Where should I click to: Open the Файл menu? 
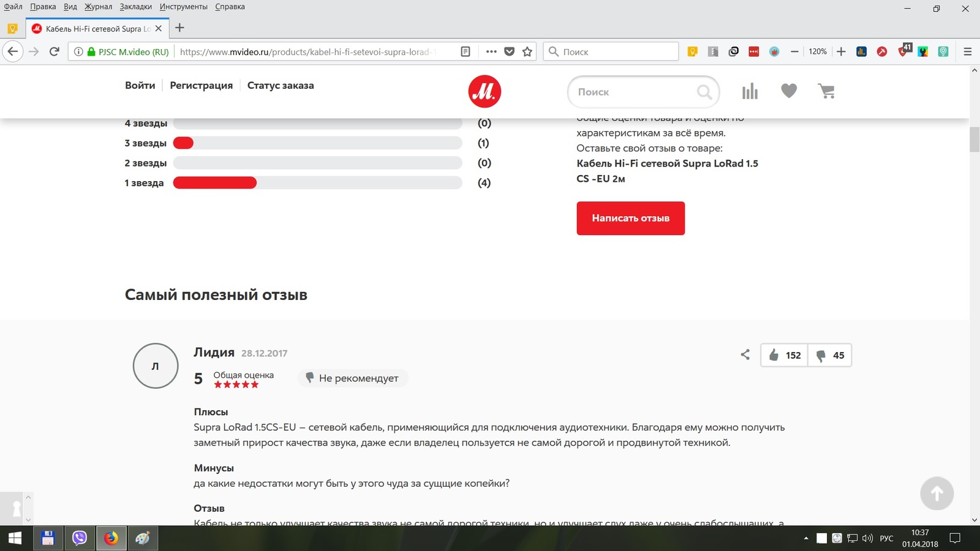pyautogui.click(x=13, y=7)
